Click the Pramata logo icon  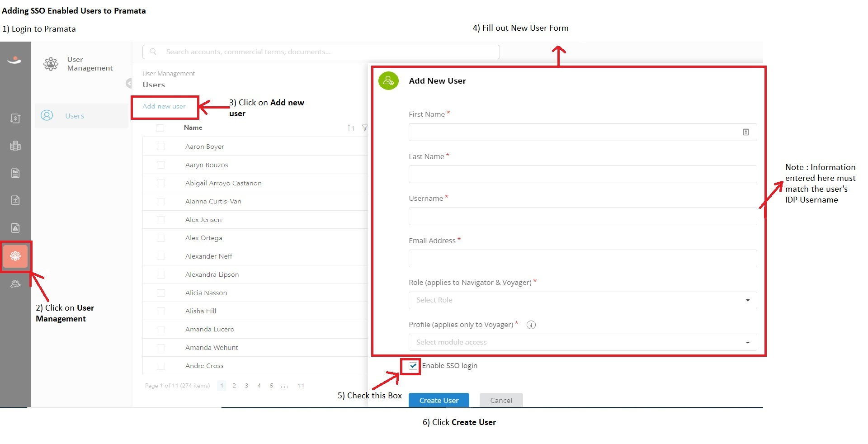click(14, 60)
